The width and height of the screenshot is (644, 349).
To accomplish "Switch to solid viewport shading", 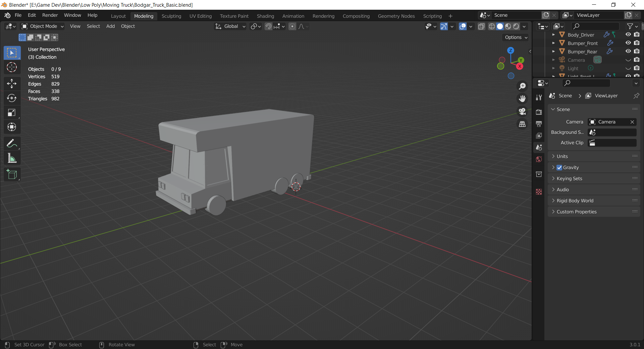I will (500, 26).
